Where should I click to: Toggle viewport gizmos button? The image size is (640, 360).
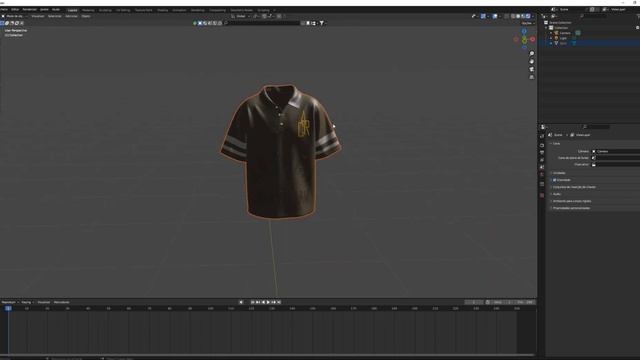coord(483,16)
